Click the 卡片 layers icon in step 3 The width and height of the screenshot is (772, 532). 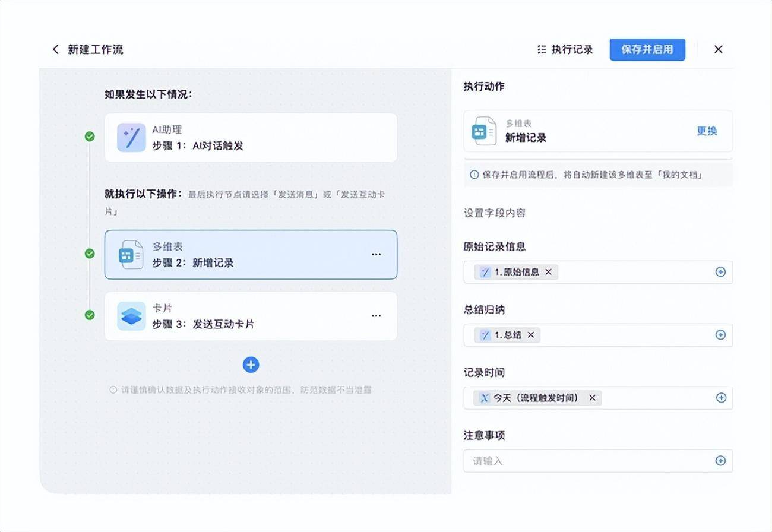131,316
